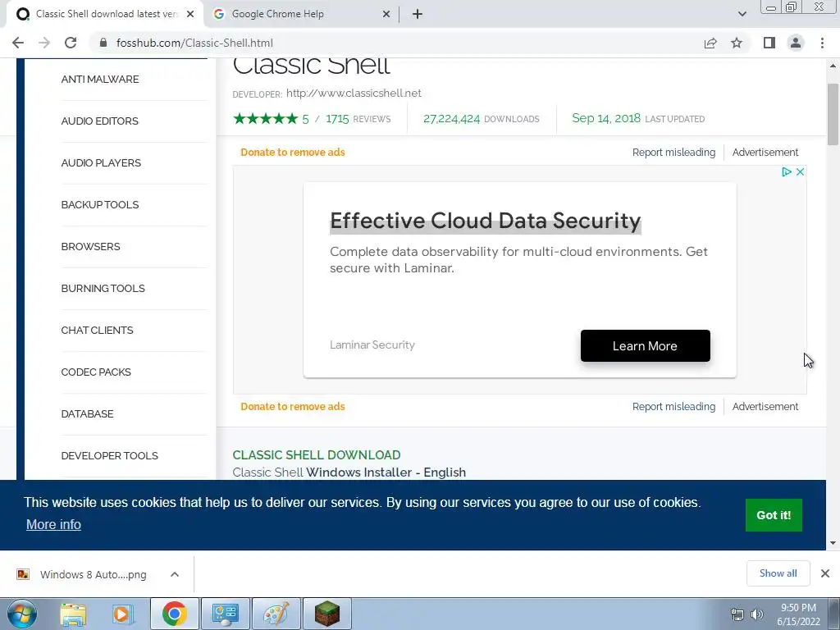Go back using the browser back arrow
Viewport: 840px width, 630px height.
pyautogui.click(x=18, y=43)
